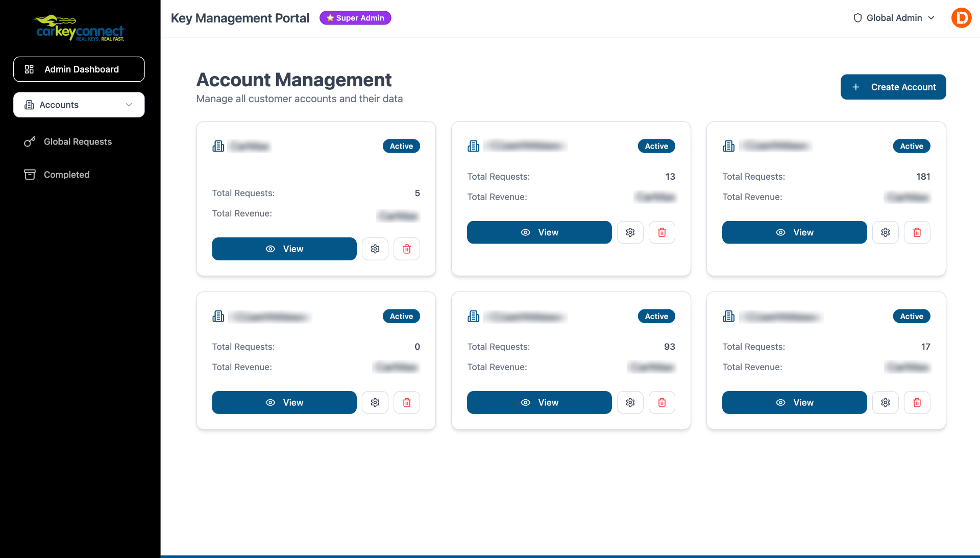Click the Super Admin badge
980x558 pixels.
click(355, 18)
